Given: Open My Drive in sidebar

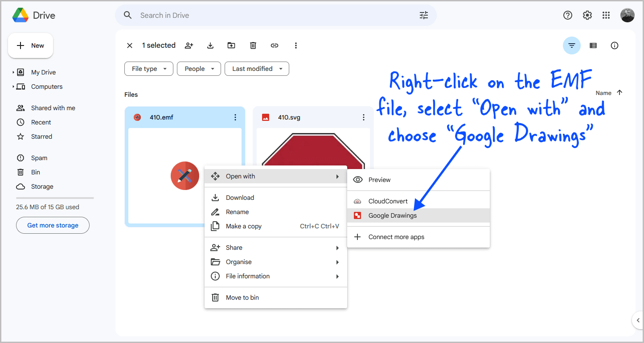Looking at the screenshot, I should click(43, 72).
